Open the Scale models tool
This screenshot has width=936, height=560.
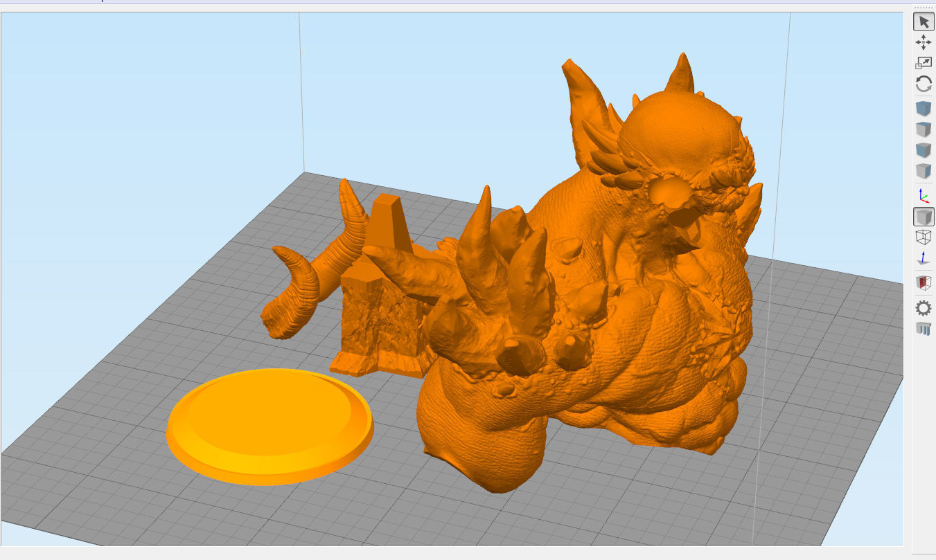pyautogui.click(x=924, y=62)
